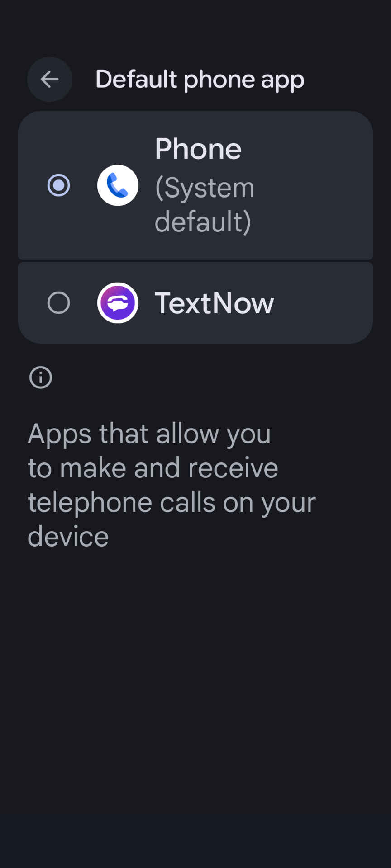391x868 pixels.
Task: Select the TextNow radio button
Action: [x=59, y=303]
